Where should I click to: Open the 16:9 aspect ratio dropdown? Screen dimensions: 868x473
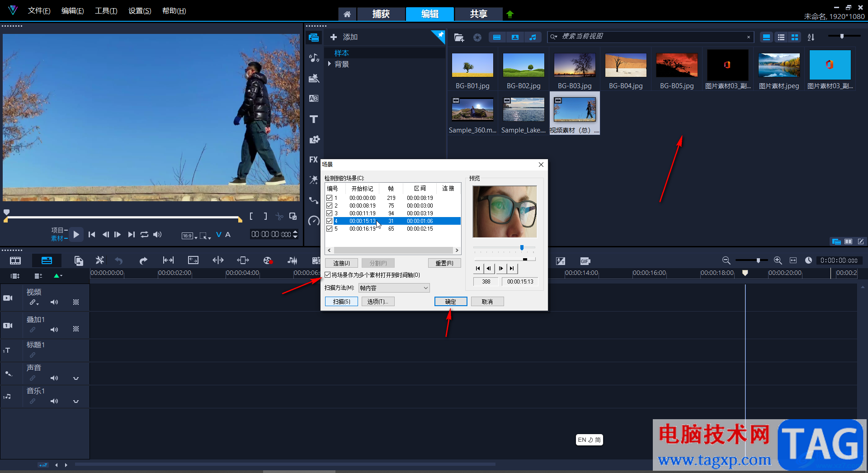[189, 236]
